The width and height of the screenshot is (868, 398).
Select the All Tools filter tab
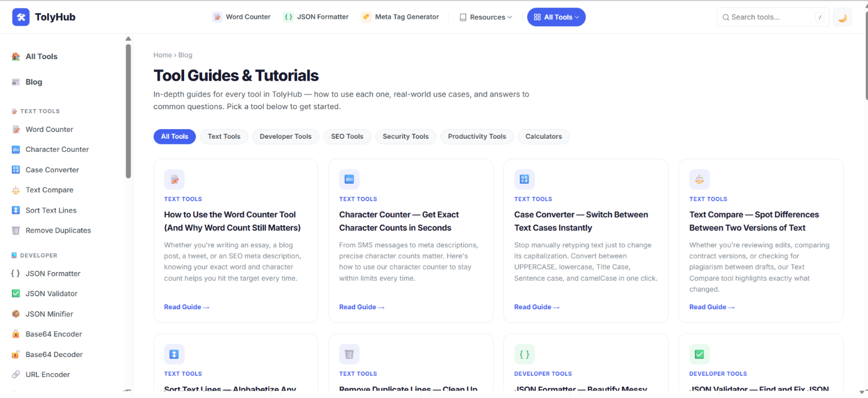[174, 136]
